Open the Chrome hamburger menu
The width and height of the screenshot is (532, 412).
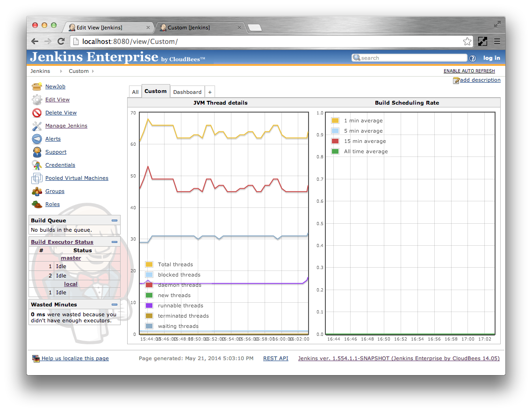[x=497, y=42]
